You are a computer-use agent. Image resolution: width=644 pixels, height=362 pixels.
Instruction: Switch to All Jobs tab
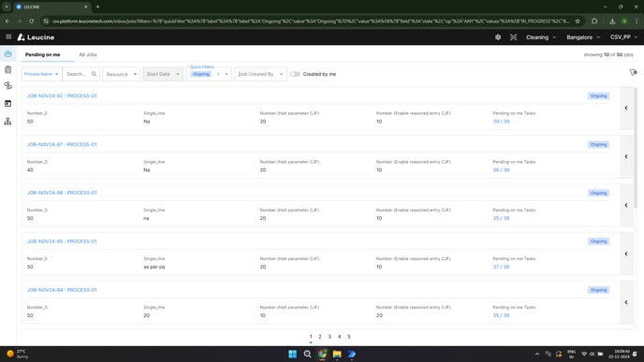[88, 54]
